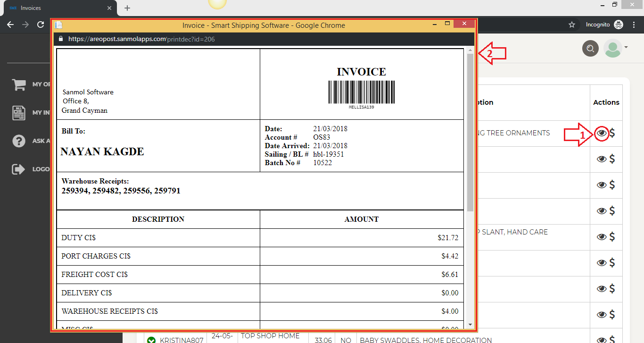The width and height of the screenshot is (644, 343).
Task: Click the Actions column header
Action: [x=606, y=102]
